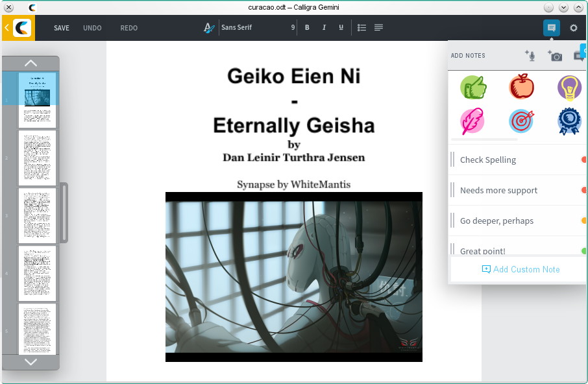Add the thumbs-up sticker note
Image resolution: width=588 pixels, height=384 pixels.
[x=473, y=87]
